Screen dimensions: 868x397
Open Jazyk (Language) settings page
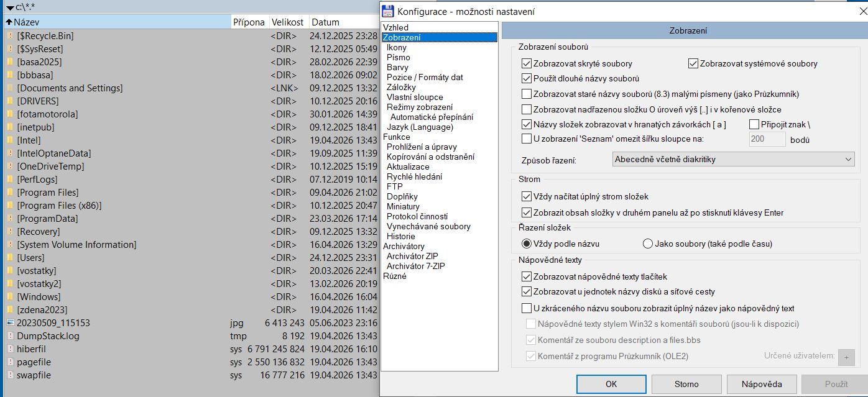point(420,127)
